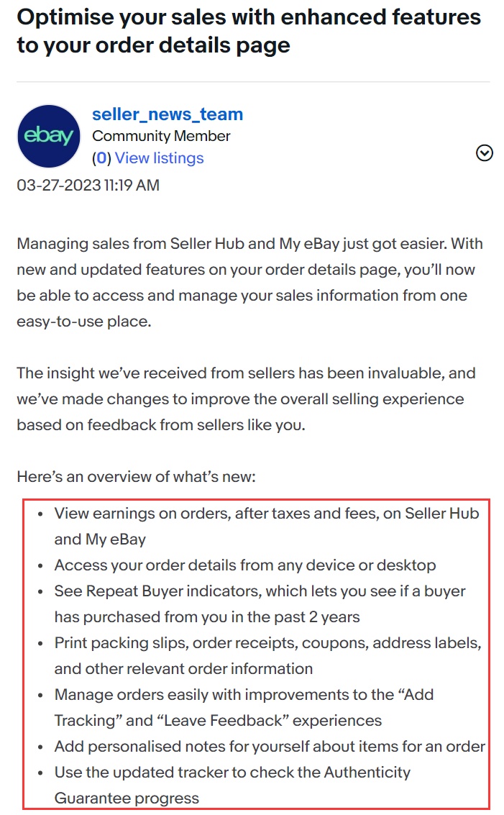Click the "Here's an overview of what's new" line
The image size is (504, 815).
[x=134, y=477]
